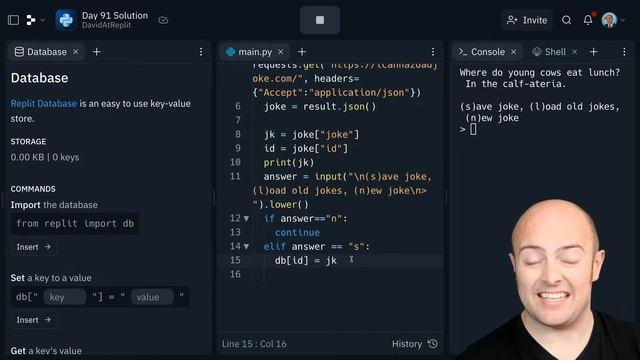Add a new tab beside Shell

(x=593, y=52)
